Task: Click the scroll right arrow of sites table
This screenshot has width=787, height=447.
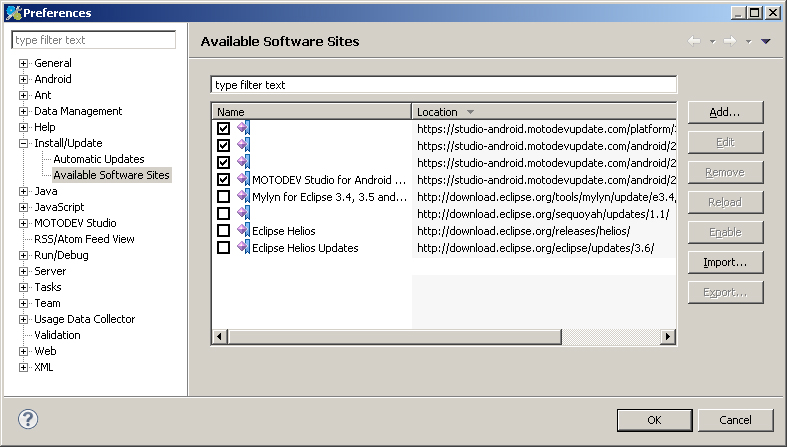Action: pyautogui.click(x=668, y=337)
